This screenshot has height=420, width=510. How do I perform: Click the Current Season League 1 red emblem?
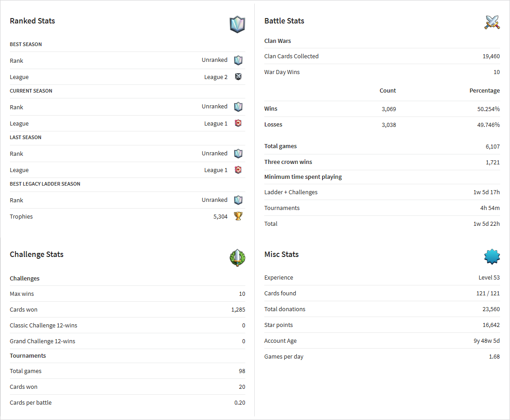(239, 123)
